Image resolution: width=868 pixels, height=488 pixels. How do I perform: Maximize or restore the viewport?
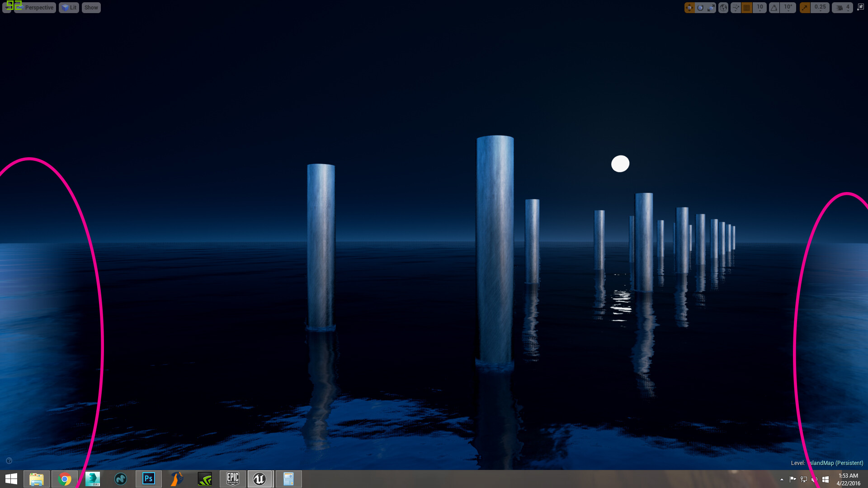[x=860, y=7]
